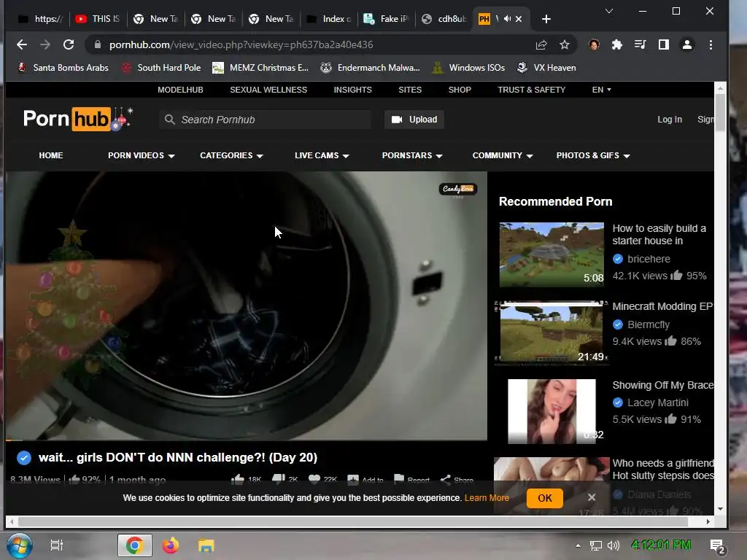Open a new tab with the plus button
Screen dimensions: 747x560
(x=546, y=19)
